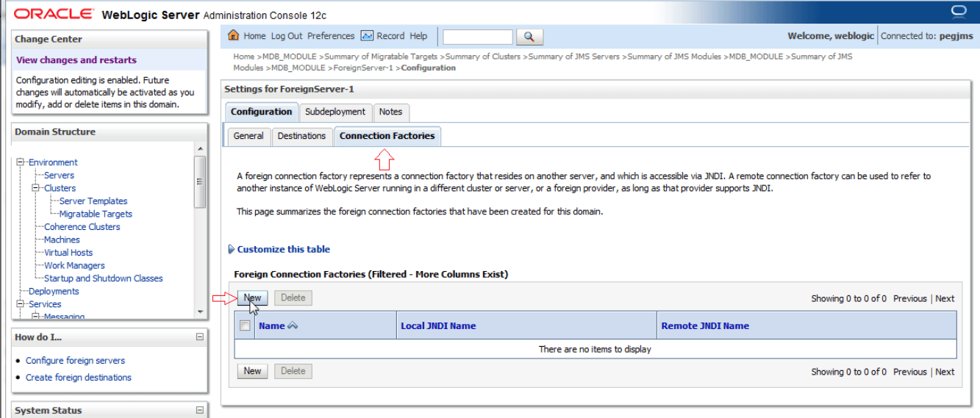Select the Connection Factories subtab
The image size is (980, 418).
(387, 136)
